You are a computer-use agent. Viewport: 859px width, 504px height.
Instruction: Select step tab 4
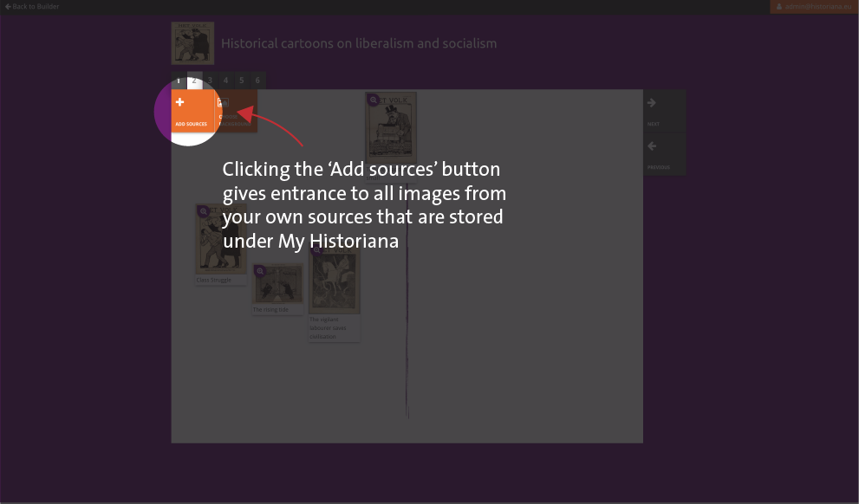(x=225, y=81)
